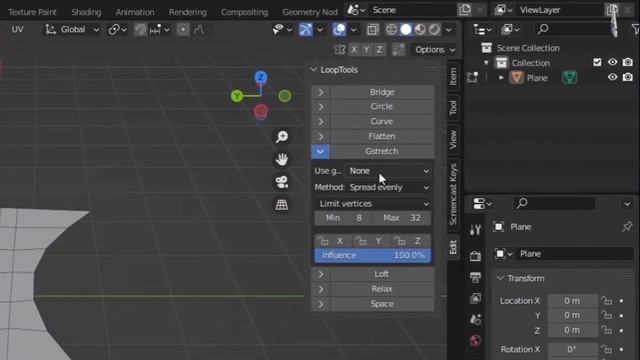The height and width of the screenshot is (360, 640).
Task: Lock Gstretch X axis
Action: [x=333, y=241]
